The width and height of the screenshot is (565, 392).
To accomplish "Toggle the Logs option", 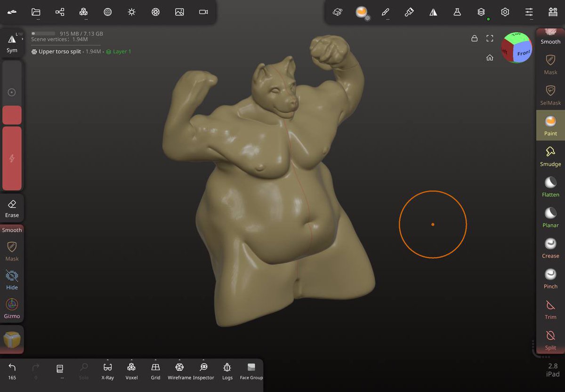I will click(x=227, y=371).
